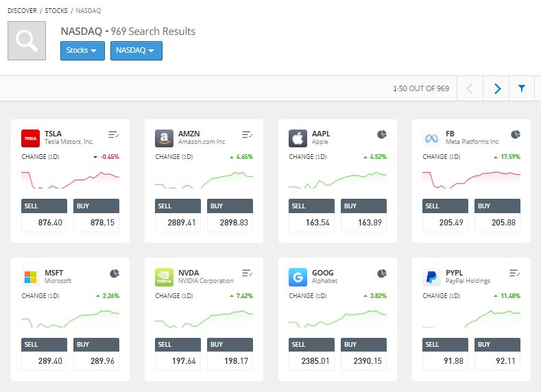Open the AMZN price chart
Image resolution: width=541 pixels, height=392 pixels.
pyautogui.click(x=204, y=180)
